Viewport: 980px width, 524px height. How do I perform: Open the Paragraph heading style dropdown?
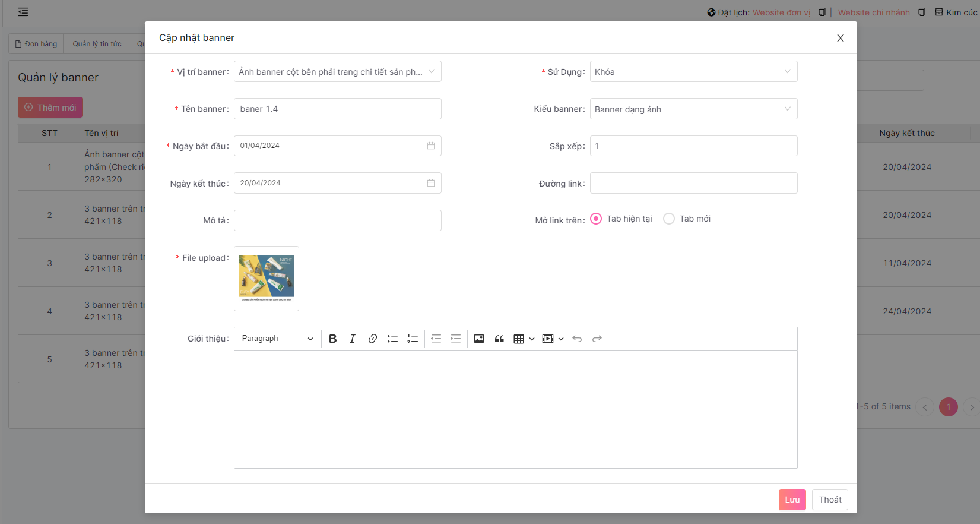[x=277, y=339]
